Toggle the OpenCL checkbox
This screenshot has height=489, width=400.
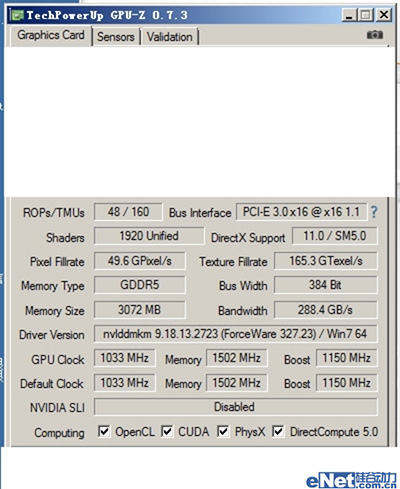click(104, 432)
